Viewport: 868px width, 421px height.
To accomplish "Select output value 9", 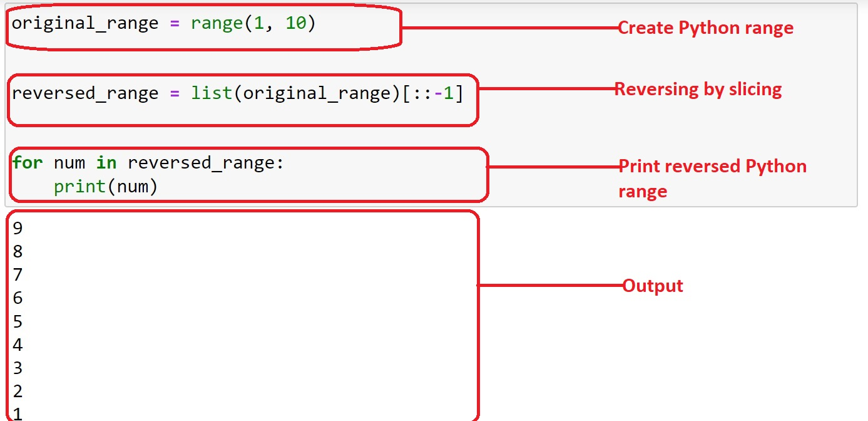I will [18, 229].
